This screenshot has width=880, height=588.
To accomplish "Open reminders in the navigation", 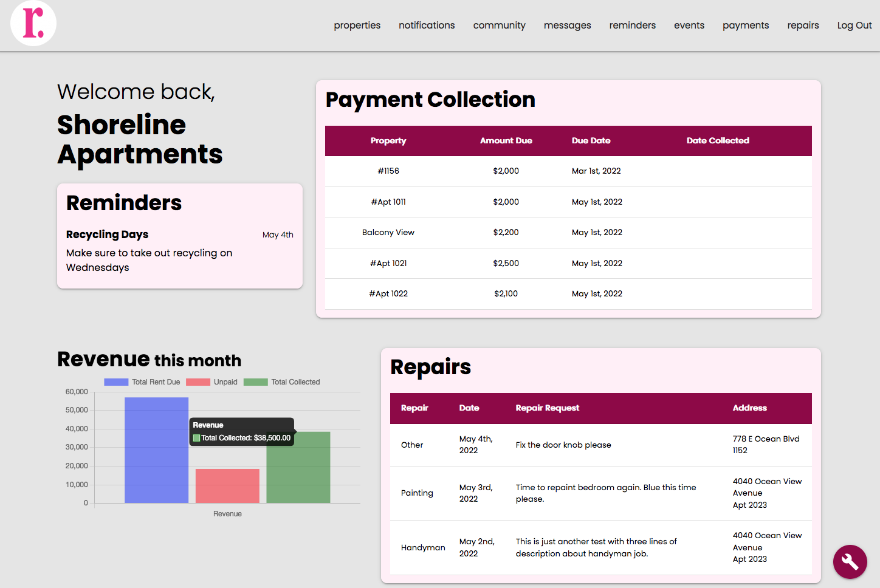I will 632,26.
